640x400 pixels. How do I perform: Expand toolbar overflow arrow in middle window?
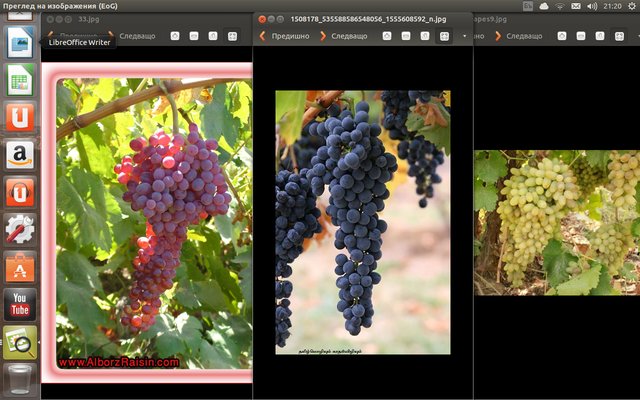[464, 36]
